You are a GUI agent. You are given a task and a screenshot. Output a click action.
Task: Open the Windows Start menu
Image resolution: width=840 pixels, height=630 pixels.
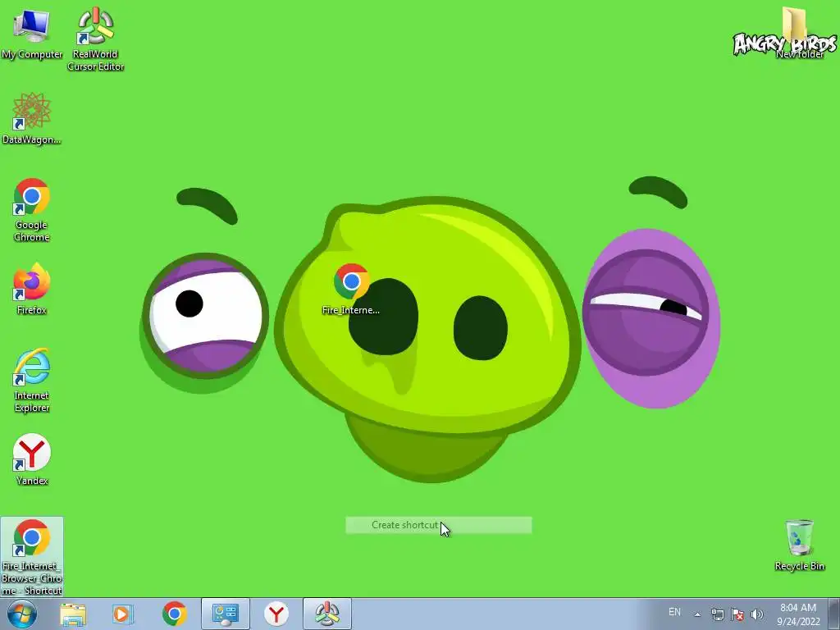(x=22, y=614)
